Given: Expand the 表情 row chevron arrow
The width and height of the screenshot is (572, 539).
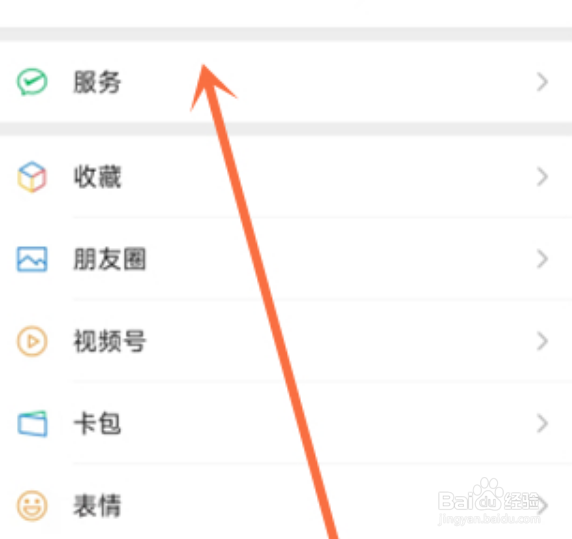Looking at the screenshot, I should pos(544,505).
